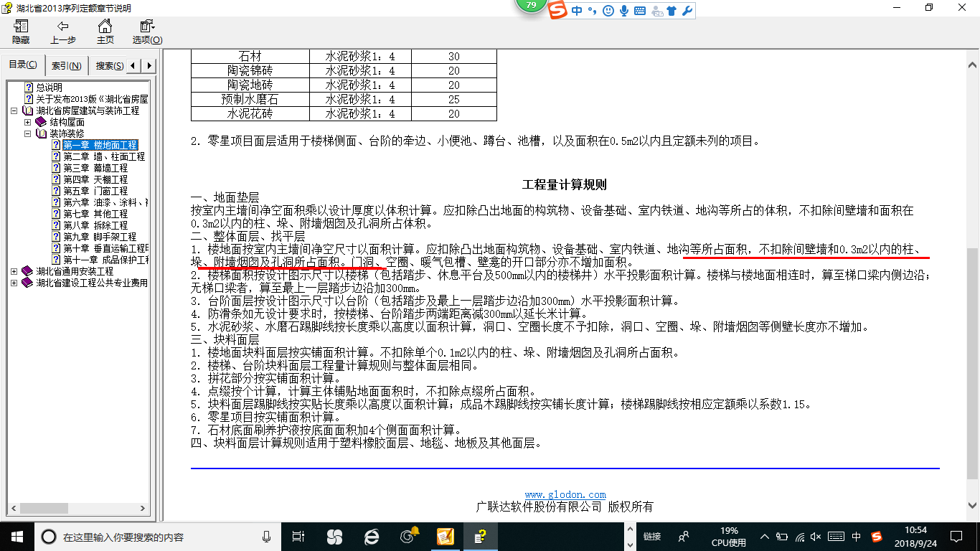Image resolution: width=980 pixels, height=551 pixels.
Task: Open 第八章 拆除工程 chapter
Action: point(95,225)
